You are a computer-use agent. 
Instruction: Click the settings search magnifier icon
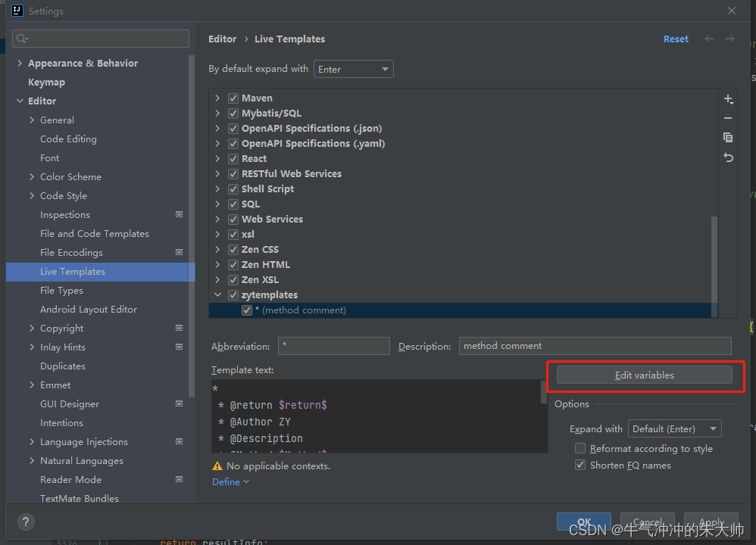(x=22, y=39)
